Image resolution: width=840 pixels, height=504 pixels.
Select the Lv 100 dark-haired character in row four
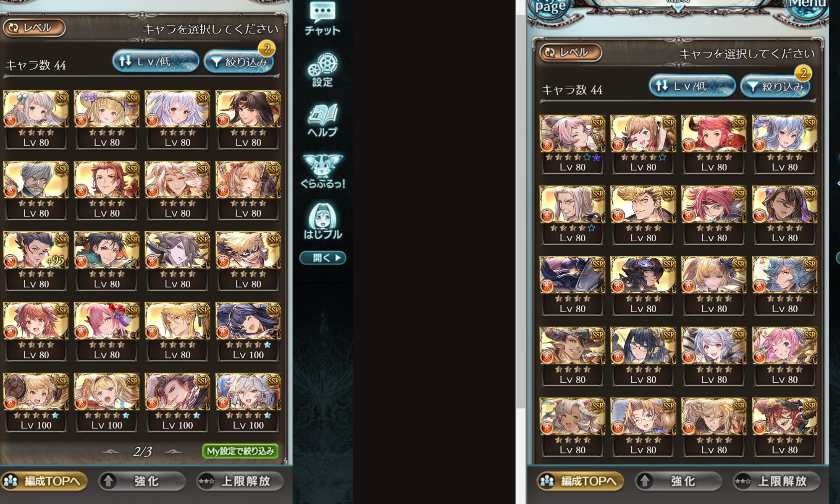click(x=248, y=332)
